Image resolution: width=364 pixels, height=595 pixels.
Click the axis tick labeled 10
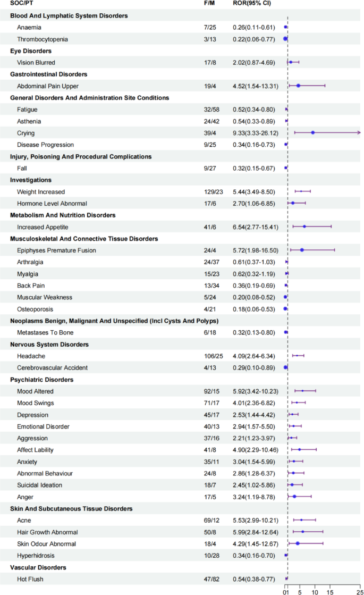pos(315,591)
